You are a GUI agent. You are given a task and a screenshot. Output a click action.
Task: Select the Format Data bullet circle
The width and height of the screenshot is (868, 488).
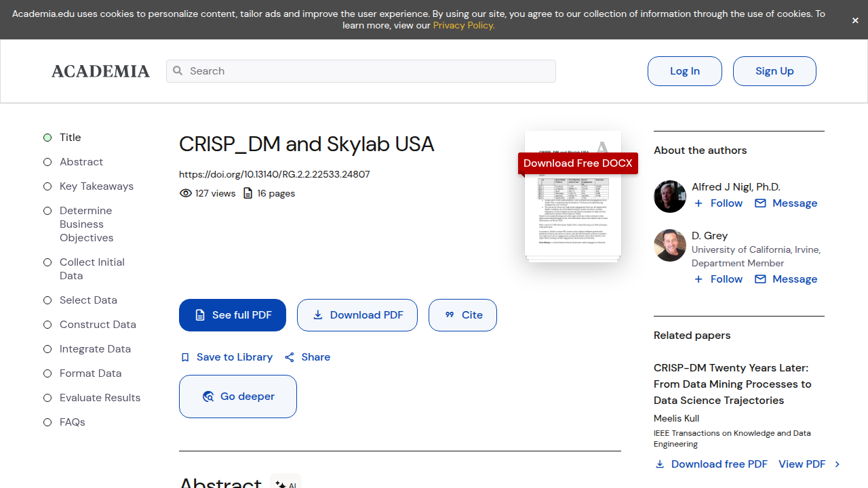[47, 373]
